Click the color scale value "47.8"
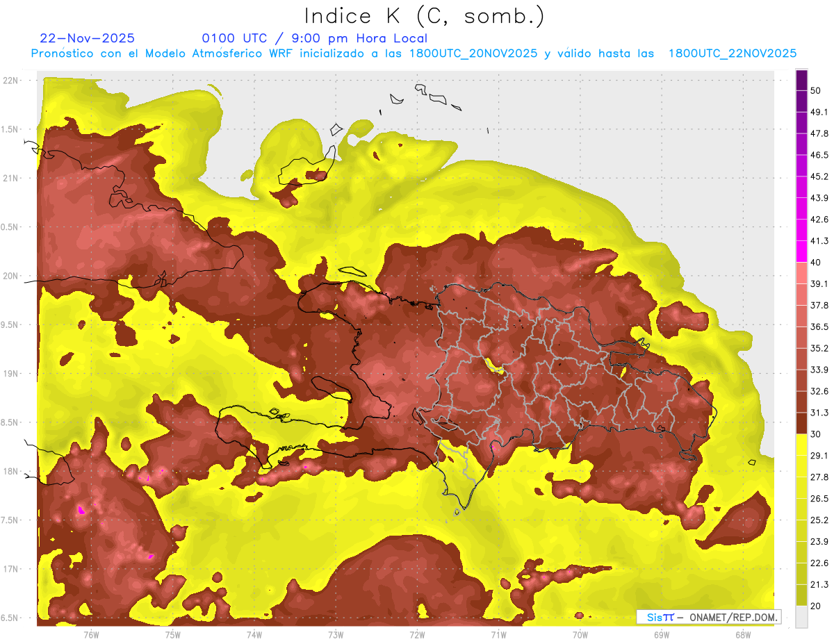Screen dimensions: 834x644 [819, 133]
